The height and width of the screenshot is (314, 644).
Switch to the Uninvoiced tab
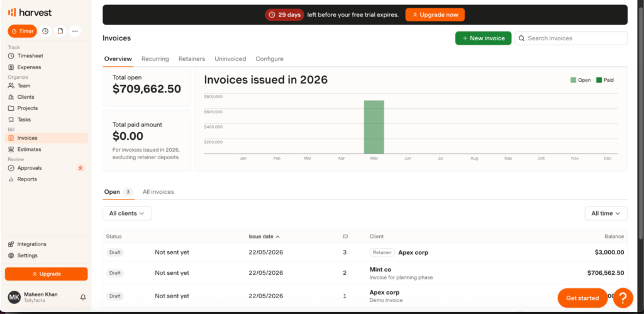point(230,59)
